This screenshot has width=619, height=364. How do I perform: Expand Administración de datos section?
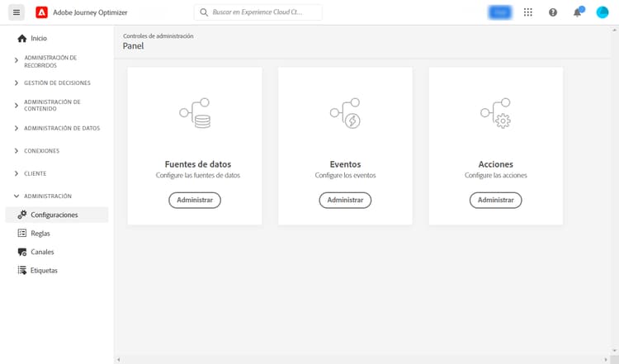click(x=17, y=128)
